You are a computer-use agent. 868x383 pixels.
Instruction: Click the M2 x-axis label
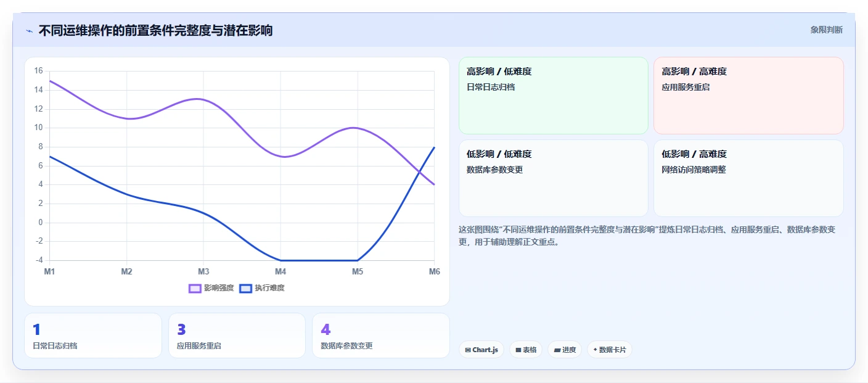(x=126, y=271)
